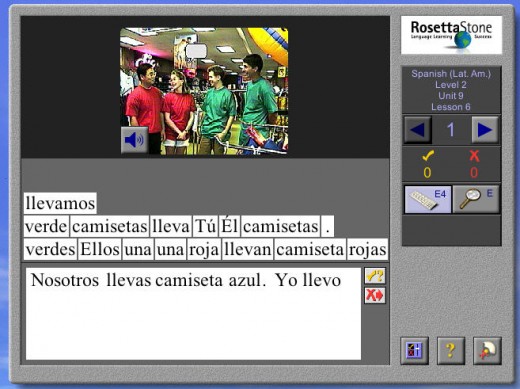
Task: Click the speech bubble in the photo
Action: 196,52
